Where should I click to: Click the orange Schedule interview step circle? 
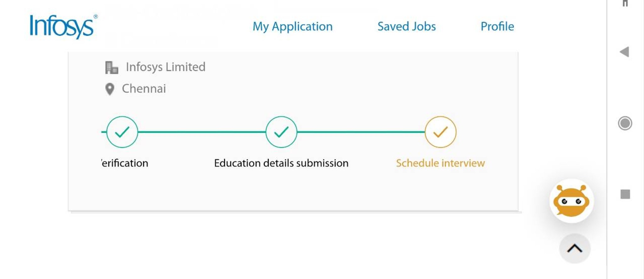440,132
